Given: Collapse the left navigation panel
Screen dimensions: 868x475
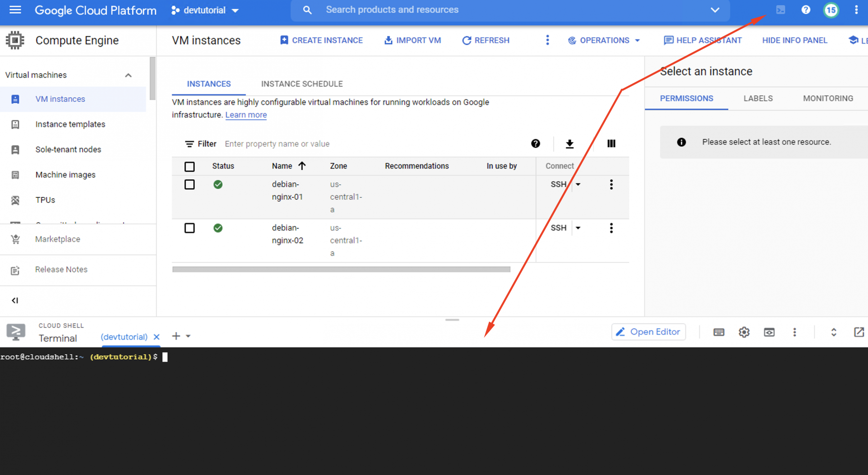Looking at the screenshot, I should click(x=15, y=300).
